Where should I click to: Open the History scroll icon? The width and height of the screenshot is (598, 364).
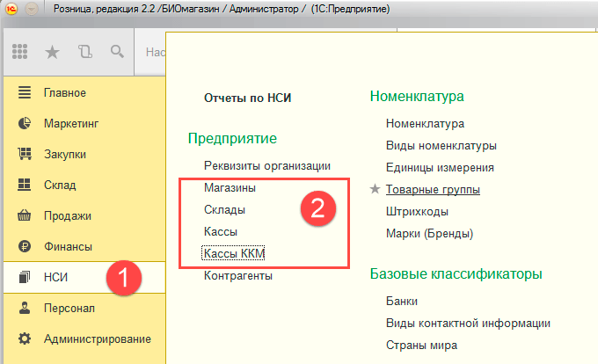[85, 52]
